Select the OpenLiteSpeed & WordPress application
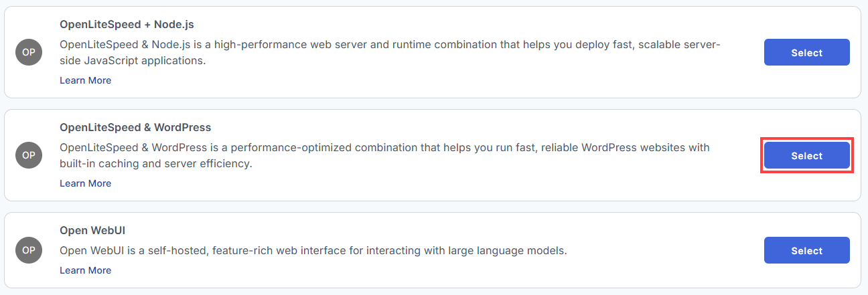The height and width of the screenshot is (295, 868). pos(806,155)
